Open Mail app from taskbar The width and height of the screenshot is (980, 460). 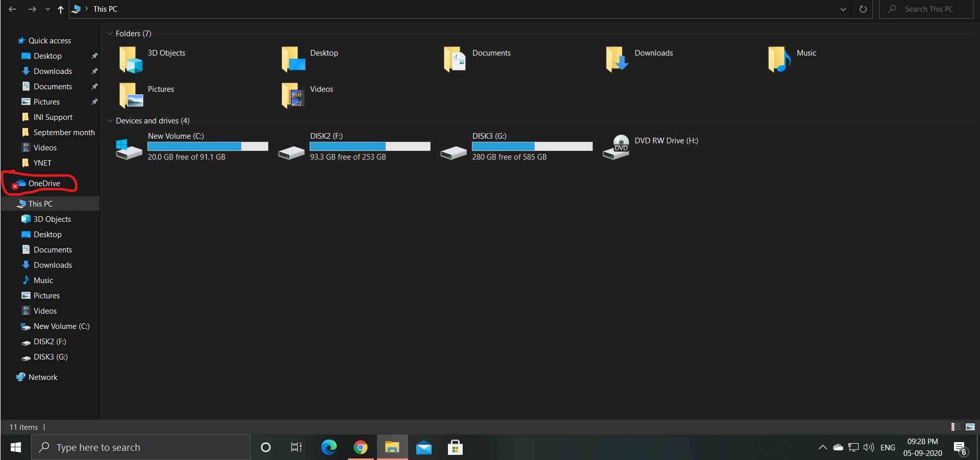click(424, 447)
